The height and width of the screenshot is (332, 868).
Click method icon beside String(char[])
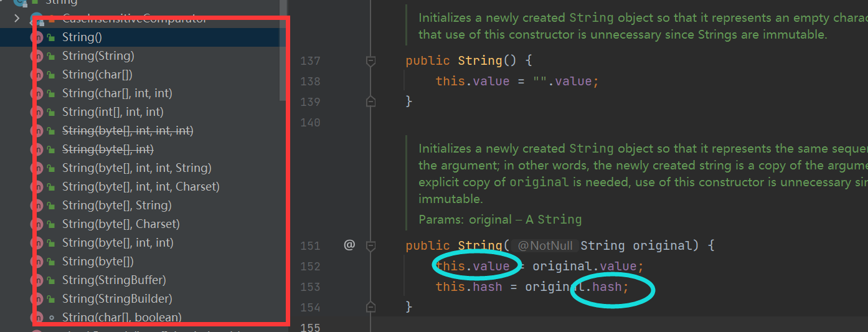(36, 75)
